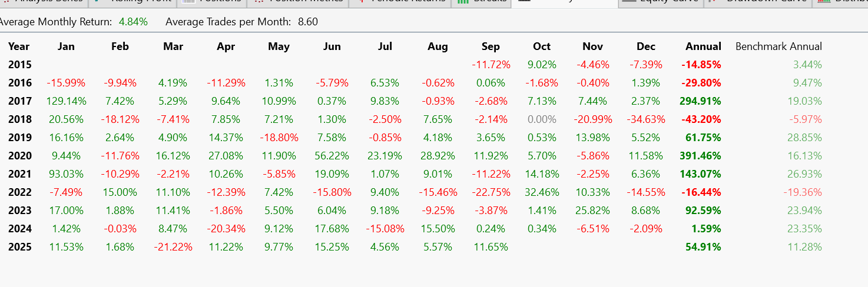Screen dimensions: 868x287
Task: Click the Streaks tab bar-chart icon
Action: click(463, 2)
